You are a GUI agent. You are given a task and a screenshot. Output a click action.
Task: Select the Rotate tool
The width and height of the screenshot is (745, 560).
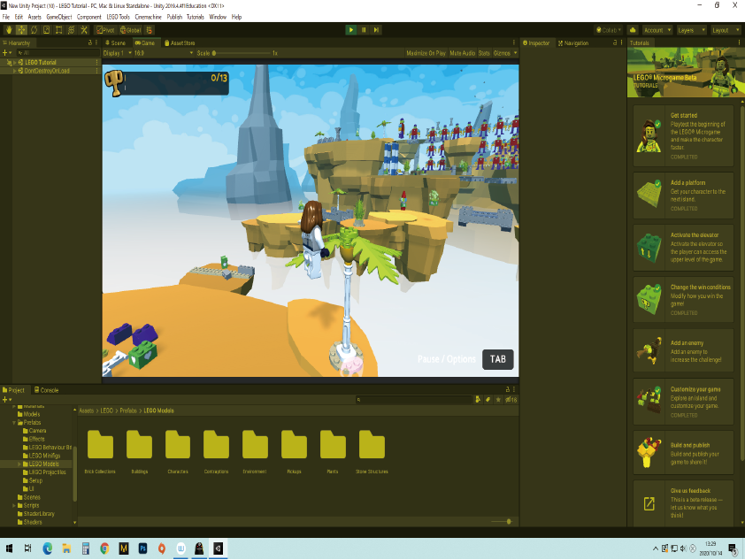(34, 30)
